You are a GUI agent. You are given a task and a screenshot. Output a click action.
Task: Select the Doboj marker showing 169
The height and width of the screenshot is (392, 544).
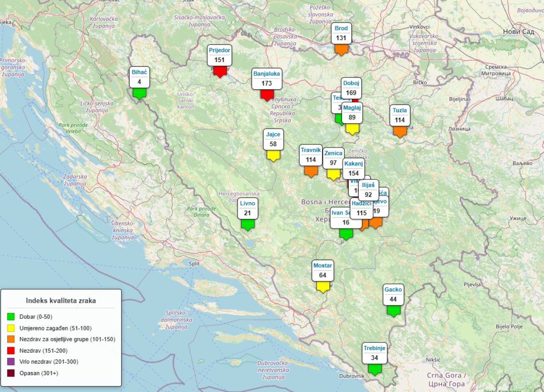pyautogui.click(x=351, y=88)
